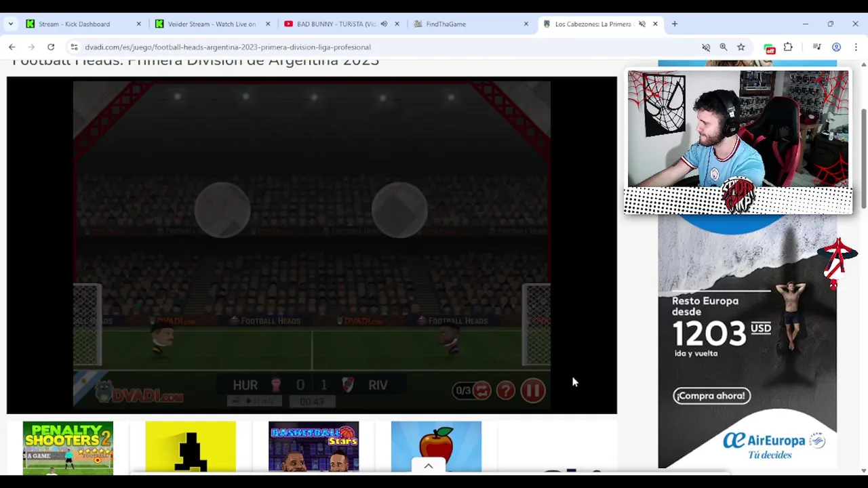This screenshot has width=868, height=488.
Task: Open a new browser tab
Action: tap(674, 24)
